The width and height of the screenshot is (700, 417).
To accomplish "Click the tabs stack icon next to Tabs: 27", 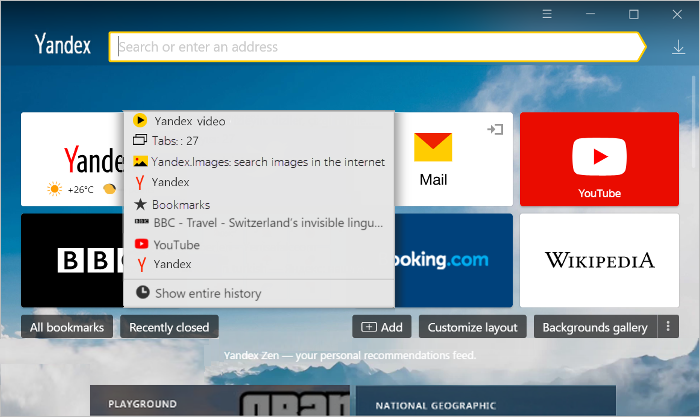I will (x=140, y=140).
